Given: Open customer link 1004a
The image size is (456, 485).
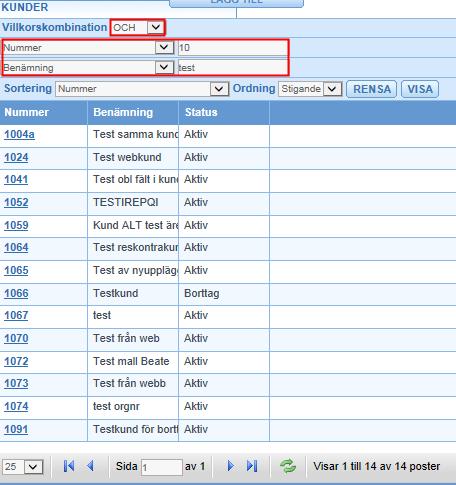Looking at the screenshot, I should pos(19,134).
